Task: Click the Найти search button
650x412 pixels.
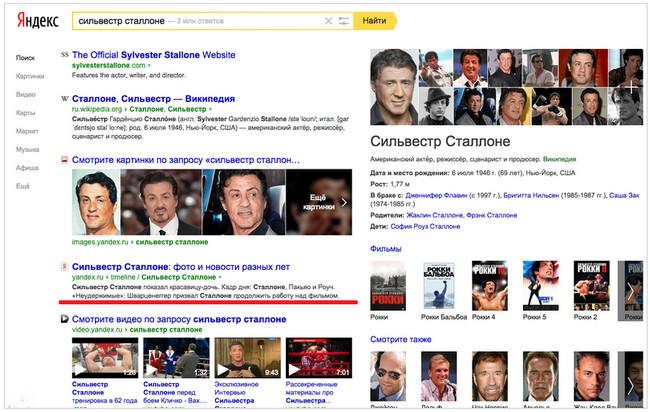Action: click(375, 21)
